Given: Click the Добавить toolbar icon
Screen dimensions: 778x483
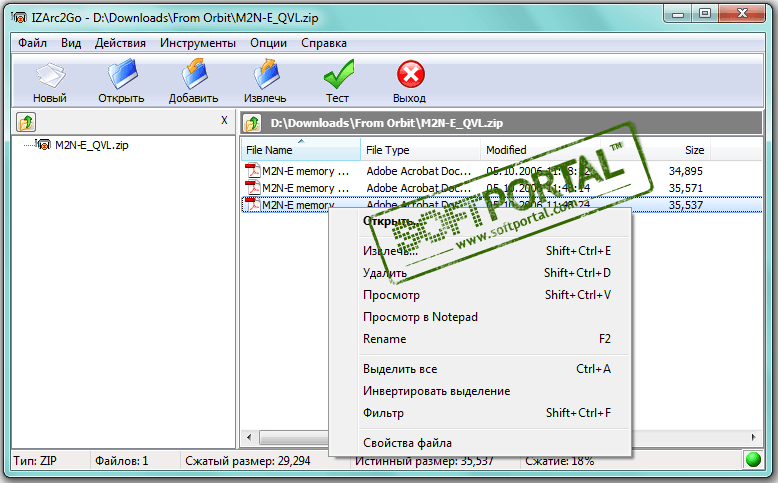Looking at the screenshot, I should coord(194,74).
